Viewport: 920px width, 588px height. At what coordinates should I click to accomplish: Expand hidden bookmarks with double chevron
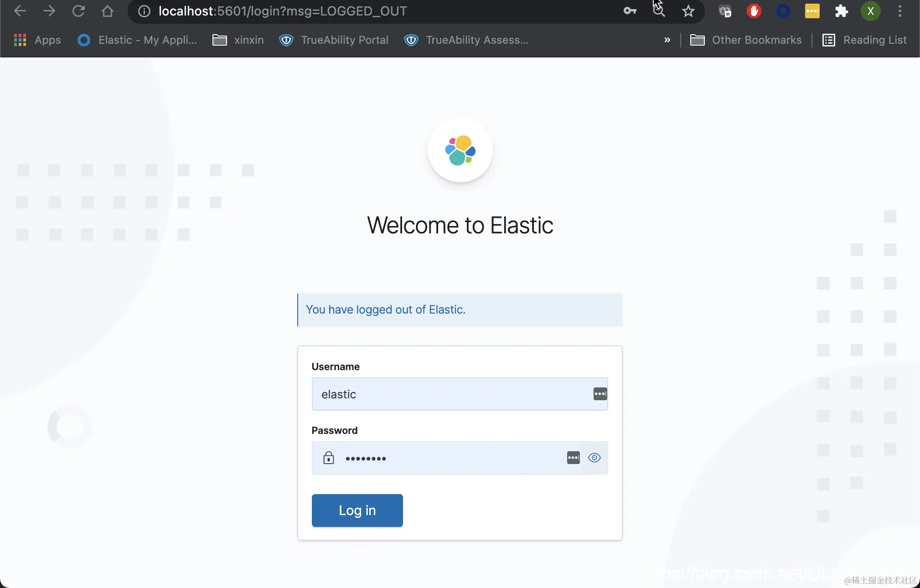pyautogui.click(x=667, y=40)
